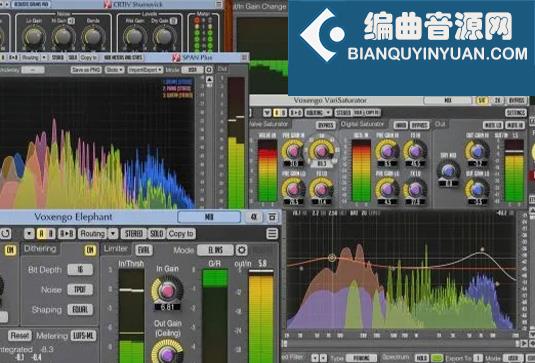
Task: Click SPAN Plus Save as PNG button
Action: pyautogui.click(x=86, y=70)
